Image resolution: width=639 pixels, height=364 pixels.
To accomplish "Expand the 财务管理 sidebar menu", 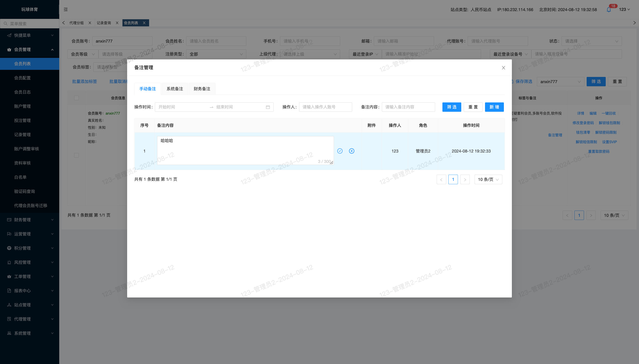I will pos(30,220).
